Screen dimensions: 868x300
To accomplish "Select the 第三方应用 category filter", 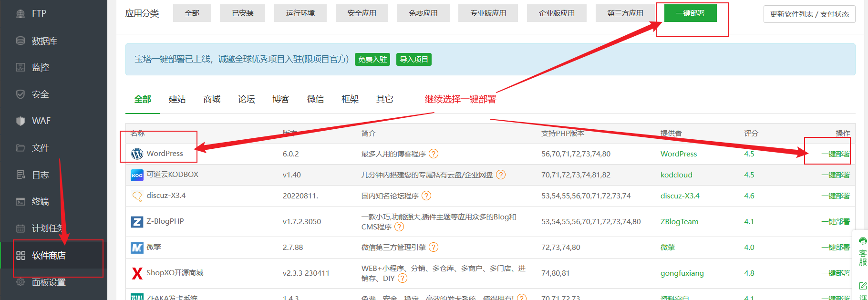I will click(x=625, y=13).
